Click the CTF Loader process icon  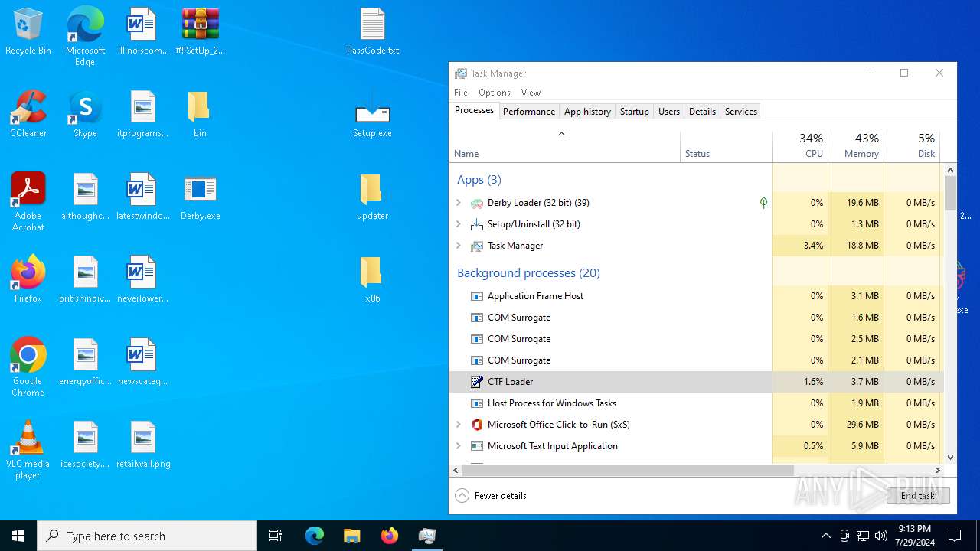click(477, 382)
